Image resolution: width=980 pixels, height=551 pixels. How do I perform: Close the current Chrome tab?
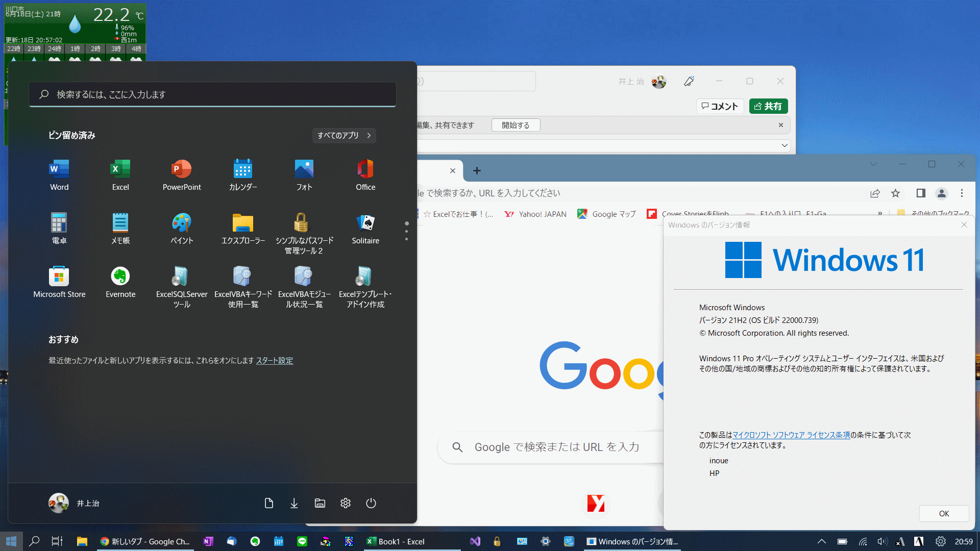(x=452, y=171)
